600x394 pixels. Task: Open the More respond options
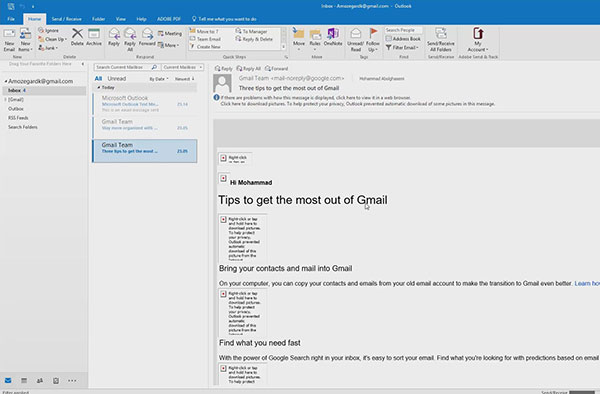click(x=168, y=45)
